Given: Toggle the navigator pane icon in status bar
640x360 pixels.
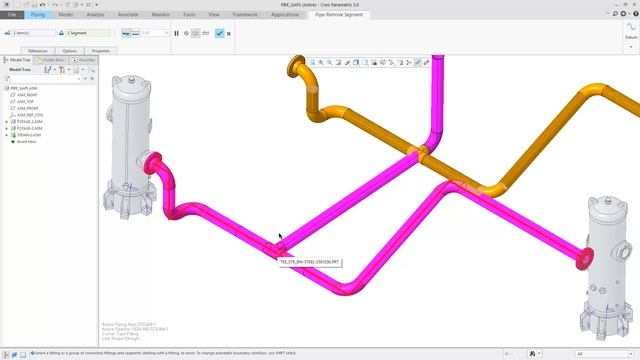Looking at the screenshot, I should [x=6, y=355].
